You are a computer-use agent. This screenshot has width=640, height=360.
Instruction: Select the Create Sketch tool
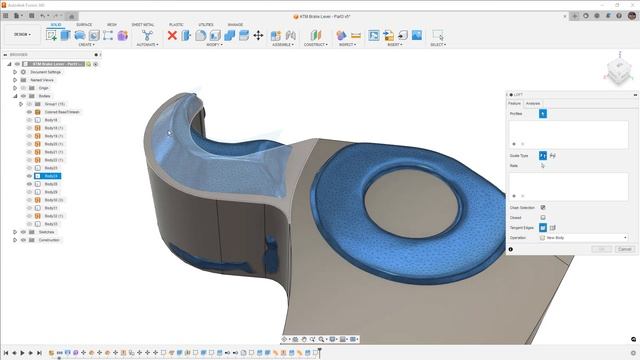pos(51,36)
